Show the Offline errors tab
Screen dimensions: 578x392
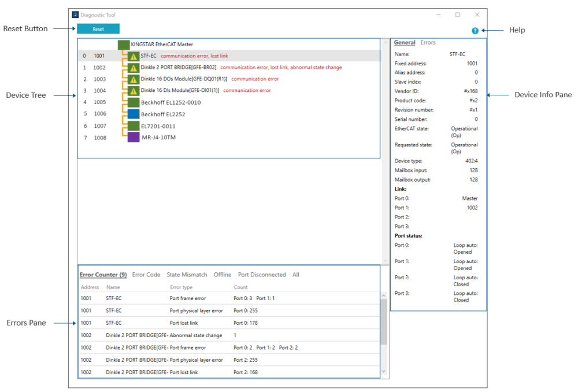click(223, 275)
